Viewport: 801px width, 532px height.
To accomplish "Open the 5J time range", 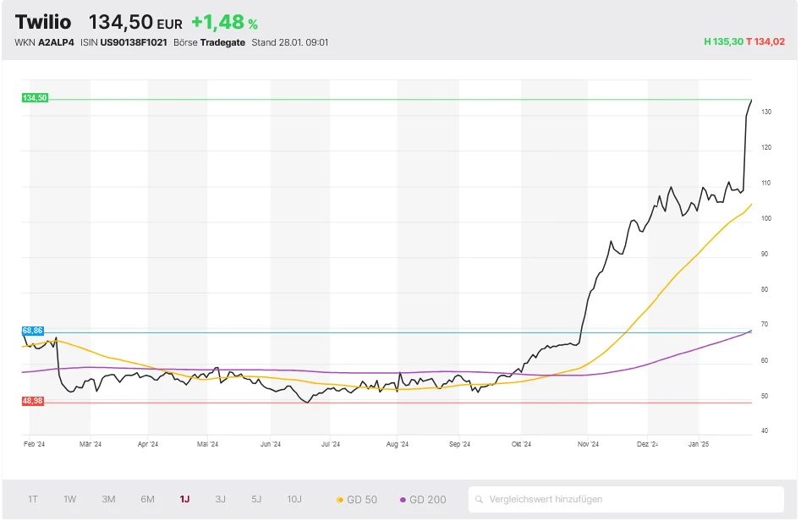I will point(256,499).
